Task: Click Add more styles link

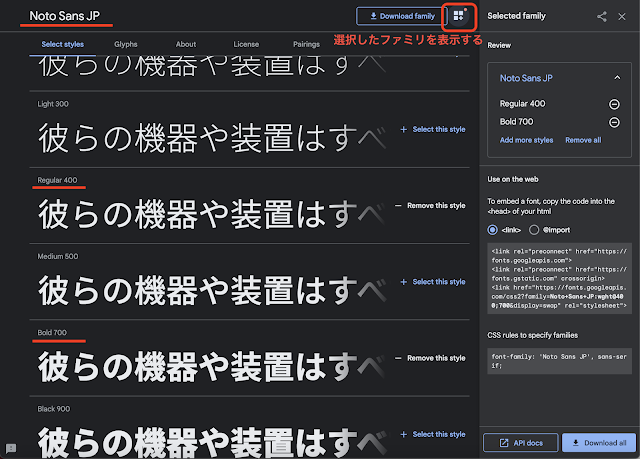Action: click(527, 140)
